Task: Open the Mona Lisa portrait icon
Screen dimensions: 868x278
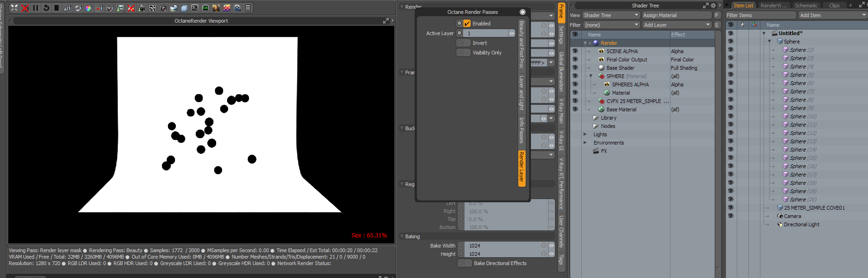Action: tap(216, 8)
